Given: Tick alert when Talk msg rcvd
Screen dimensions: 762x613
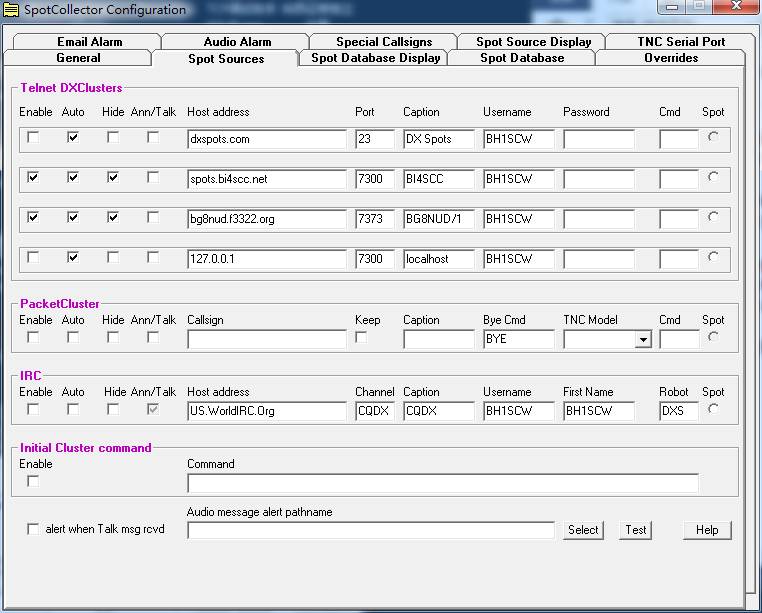Looking at the screenshot, I should (x=33, y=529).
